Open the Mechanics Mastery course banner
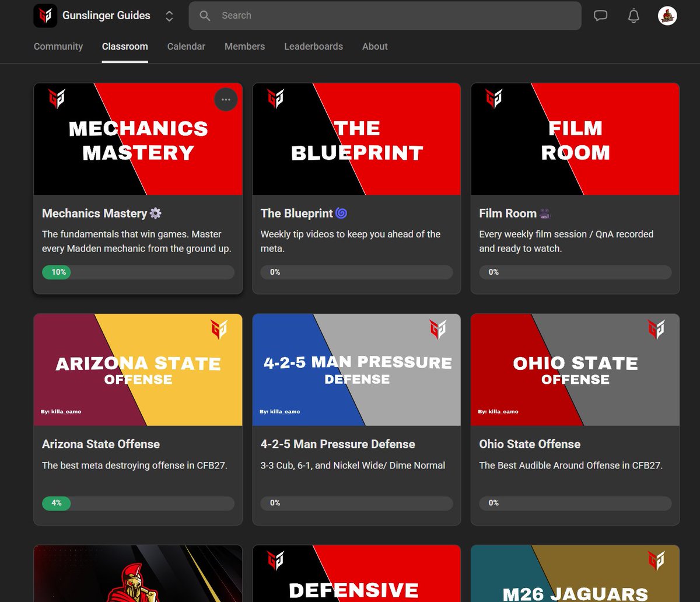 138,139
